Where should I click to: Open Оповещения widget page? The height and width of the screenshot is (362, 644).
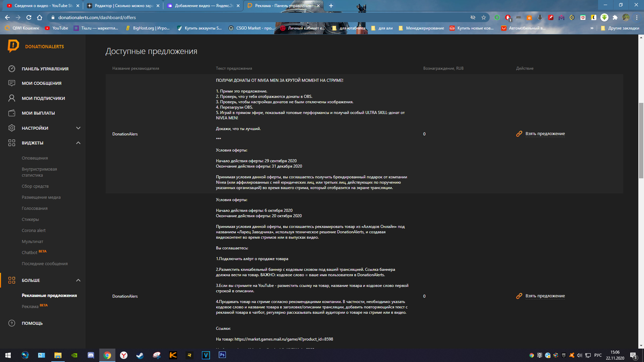coord(35,158)
